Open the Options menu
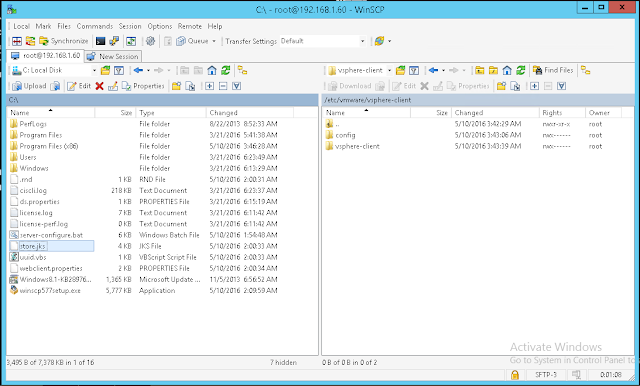Image resolution: width=640 pixels, height=386 pixels. pos(160,26)
